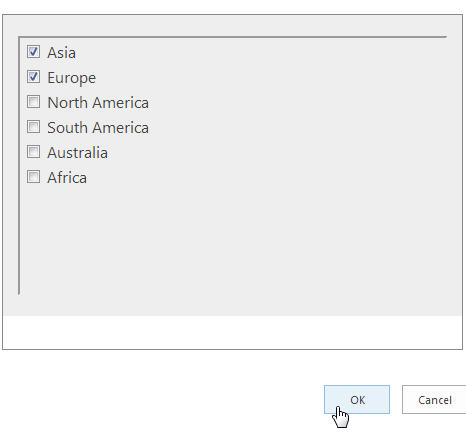Screen dimensions: 466x435
Task: Tick the Australia checkbox
Action: (33, 152)
